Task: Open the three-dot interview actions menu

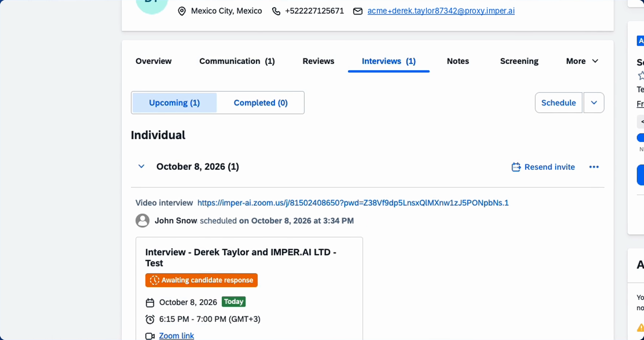Action: [x=594, y=167]
